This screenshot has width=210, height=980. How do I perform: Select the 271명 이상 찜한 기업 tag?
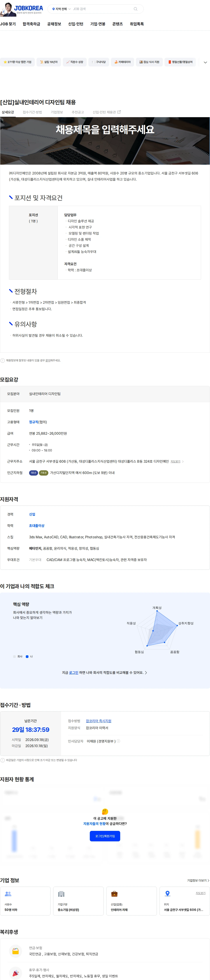pyautogui.click(x=17, y=62)
